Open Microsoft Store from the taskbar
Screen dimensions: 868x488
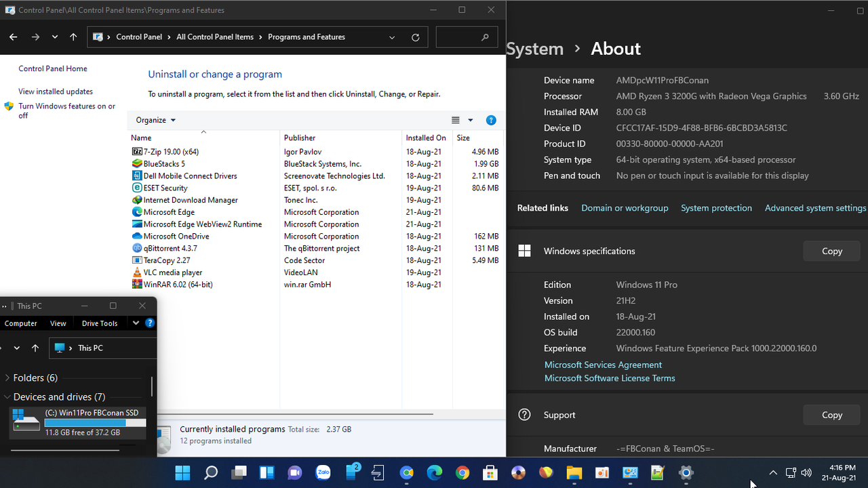coord(490,472)
